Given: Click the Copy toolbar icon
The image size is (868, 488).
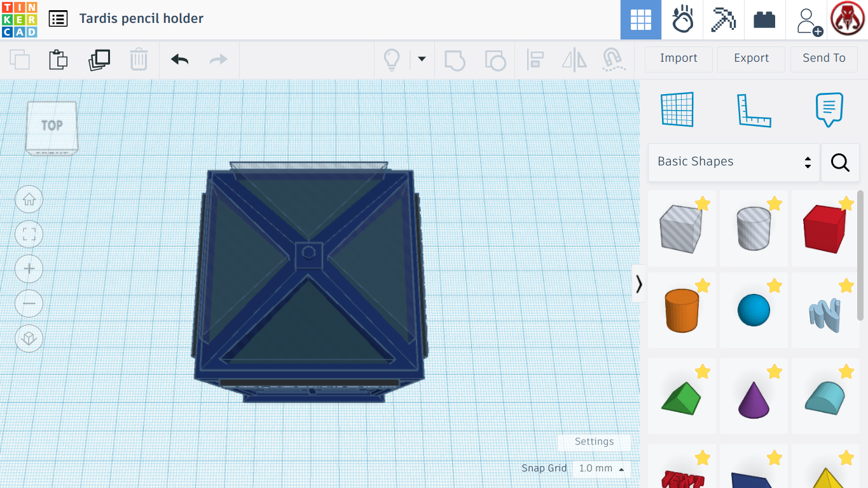Looking at the screenshot, I should (x=20, y=60).
